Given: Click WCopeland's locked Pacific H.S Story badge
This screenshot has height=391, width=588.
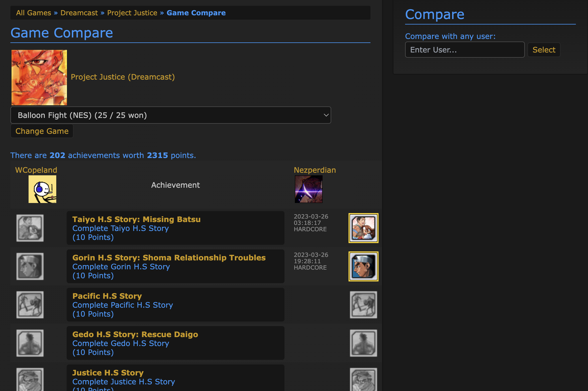Looking at the screenshot, I should (x=30, y=304).
